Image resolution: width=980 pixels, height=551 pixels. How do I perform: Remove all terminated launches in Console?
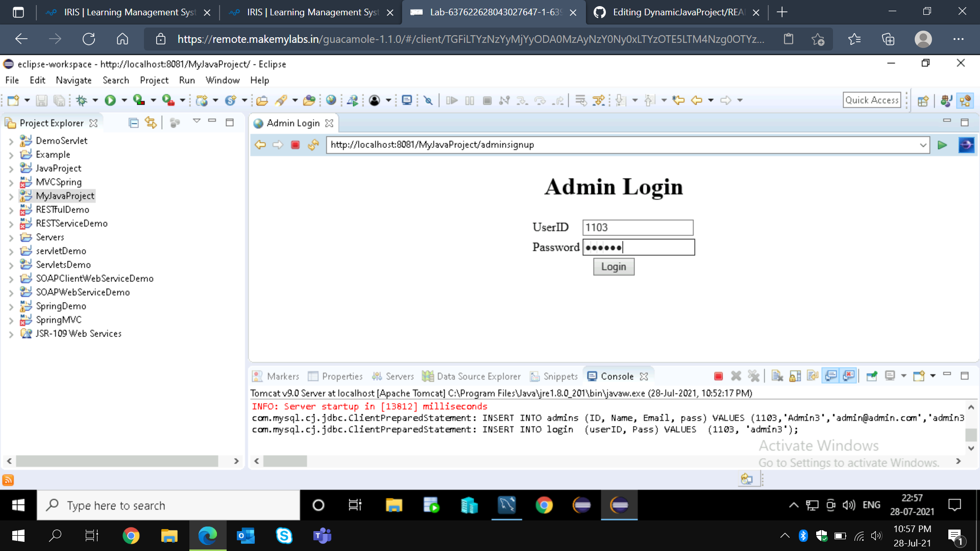[754, 377]
